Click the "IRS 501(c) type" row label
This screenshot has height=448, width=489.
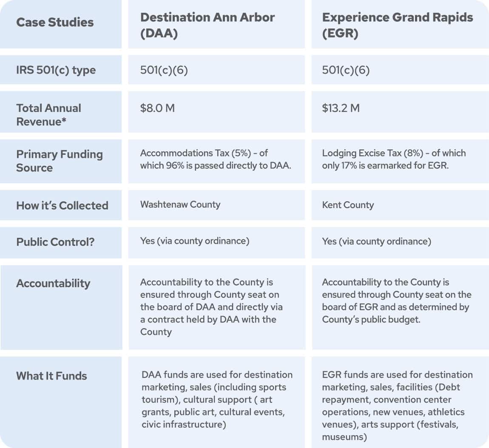pyautogui.click(x=56, y=70)
